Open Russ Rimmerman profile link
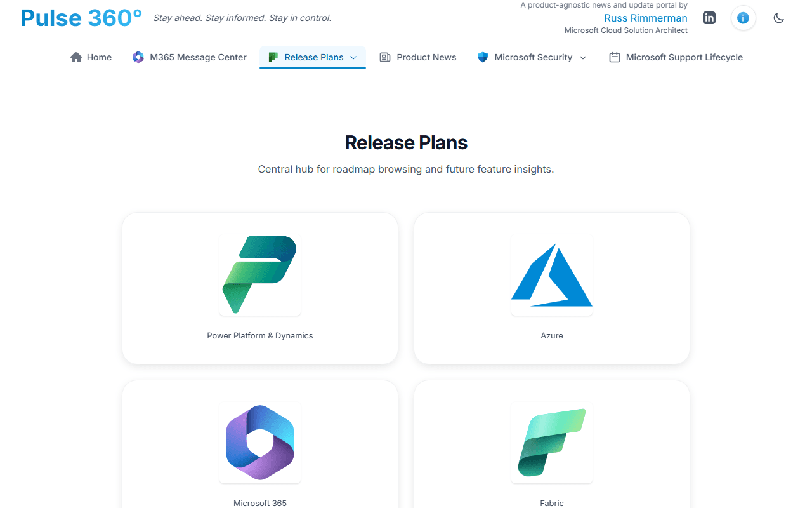 point(646,18)
